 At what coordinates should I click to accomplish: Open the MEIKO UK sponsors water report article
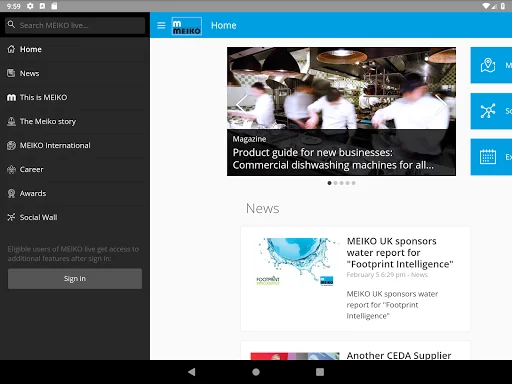coord(355,279)
